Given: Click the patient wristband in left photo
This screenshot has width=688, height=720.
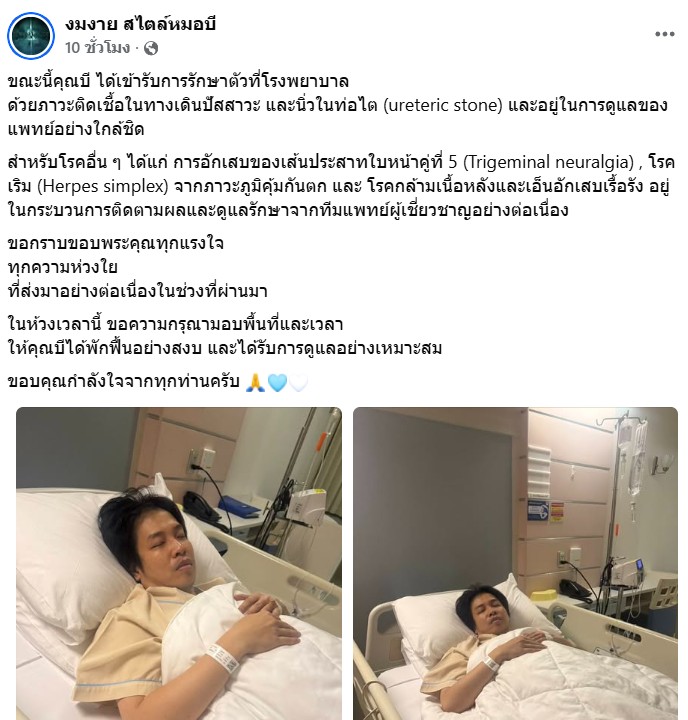Looking at the screenshot, I should pos(222,658).
